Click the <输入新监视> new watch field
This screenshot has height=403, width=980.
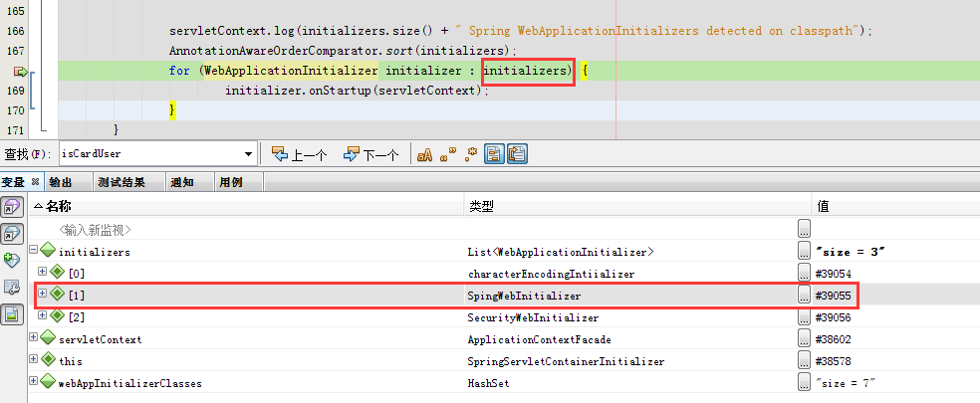(x=95, y=230)
